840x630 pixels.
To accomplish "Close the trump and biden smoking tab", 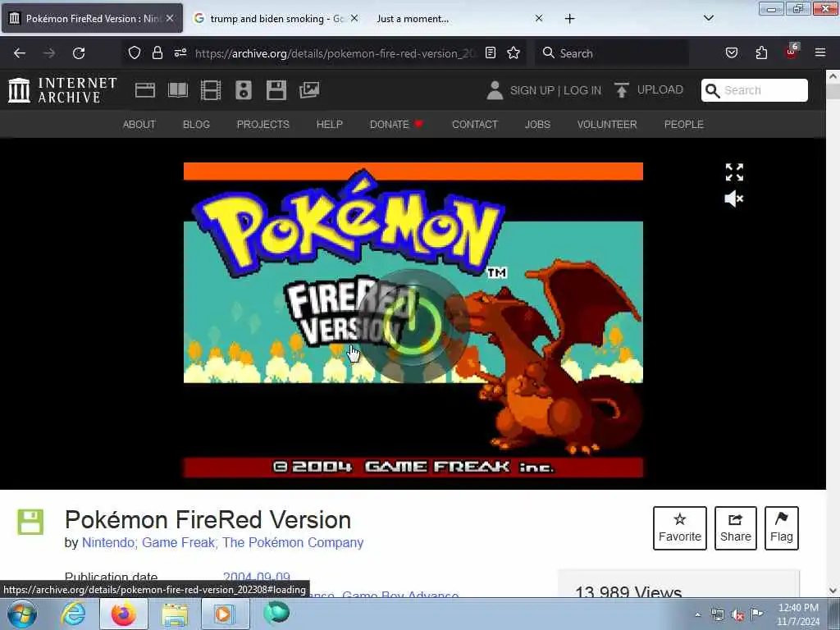I will [x=354, y=18].
